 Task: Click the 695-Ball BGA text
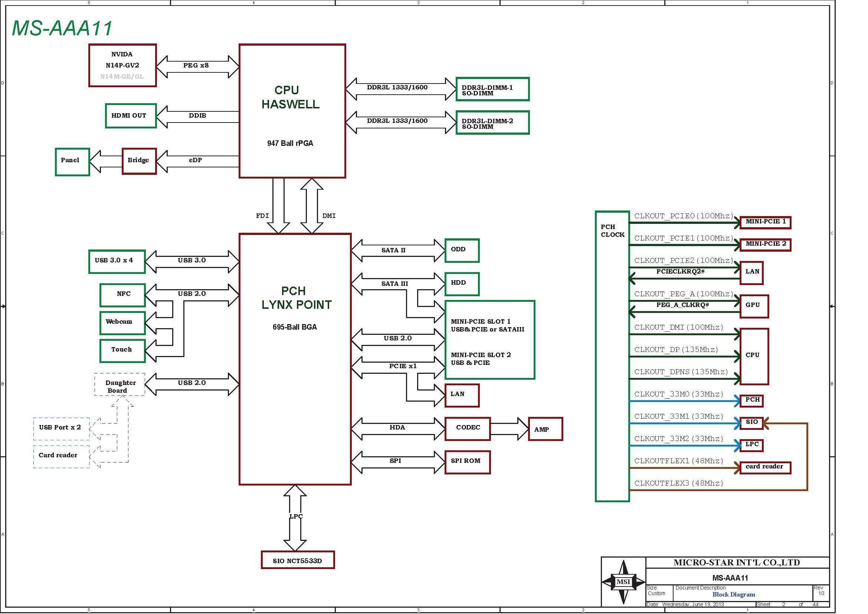pos(295,327)
